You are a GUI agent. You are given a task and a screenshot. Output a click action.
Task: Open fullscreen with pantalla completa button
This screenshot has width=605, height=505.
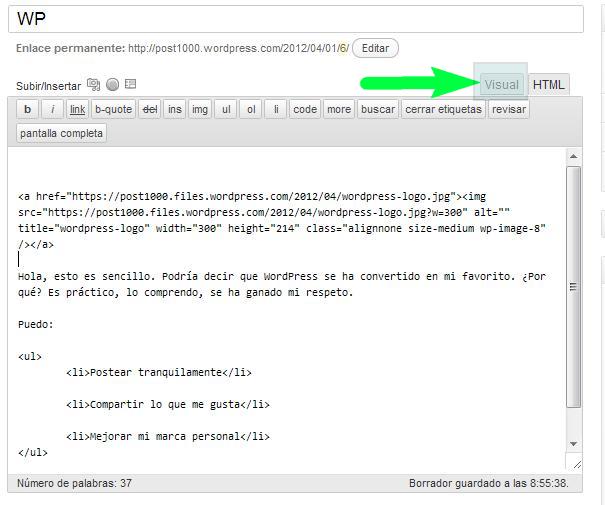(62, 133)
